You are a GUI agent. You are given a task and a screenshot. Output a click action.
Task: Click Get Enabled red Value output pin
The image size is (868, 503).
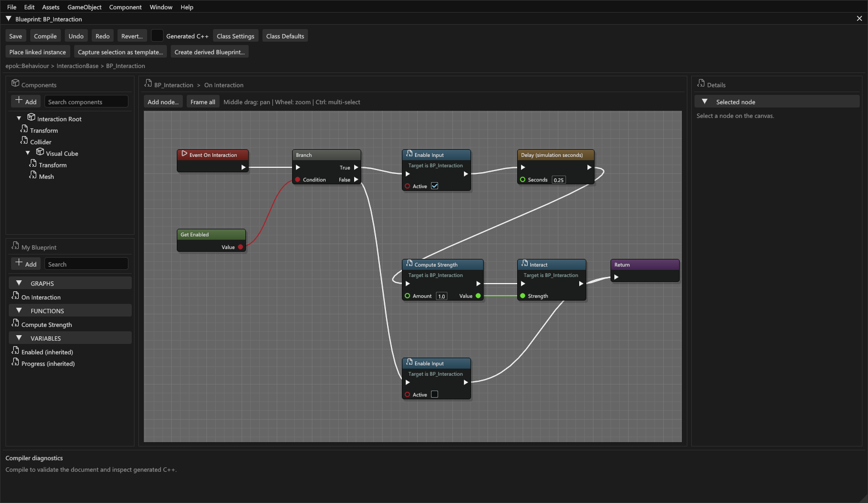coord(240,247)
